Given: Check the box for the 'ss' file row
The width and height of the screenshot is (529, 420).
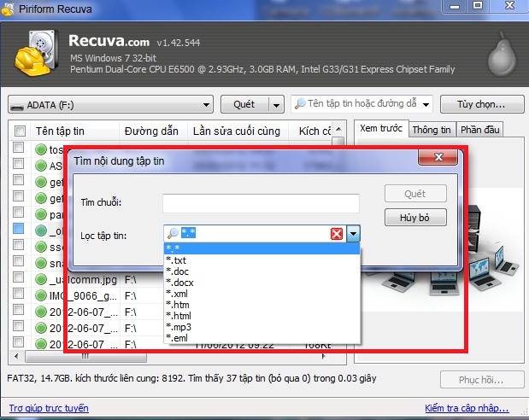Looking at the screenshot, I should tap(19, 244).
